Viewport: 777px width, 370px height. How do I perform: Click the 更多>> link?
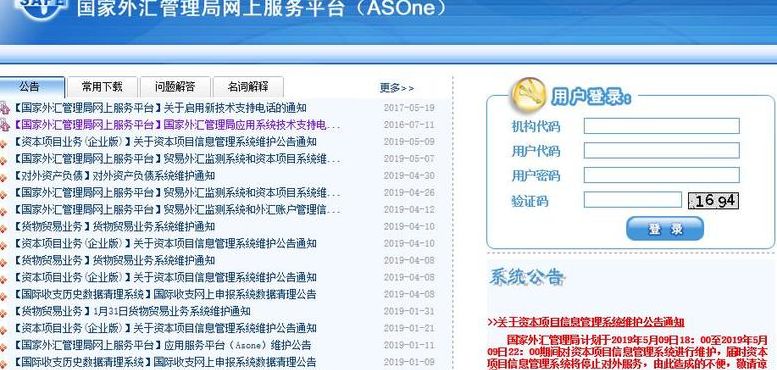(397, 88)
